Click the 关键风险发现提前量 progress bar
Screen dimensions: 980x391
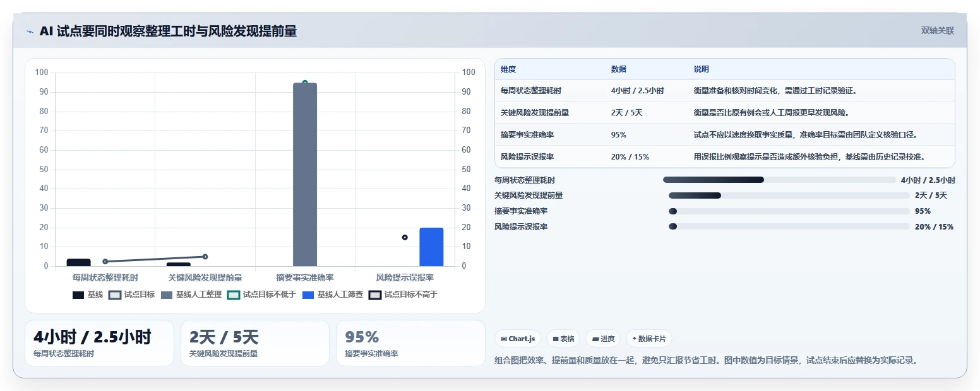tap(789, 195)
